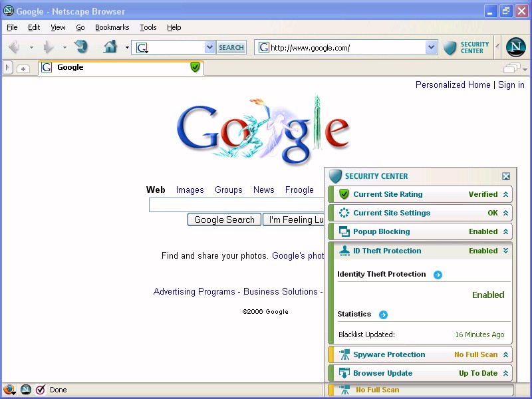This screenshot has height=399, width=532.
Task: Click the Google's photo link
Action: point(298,256)
